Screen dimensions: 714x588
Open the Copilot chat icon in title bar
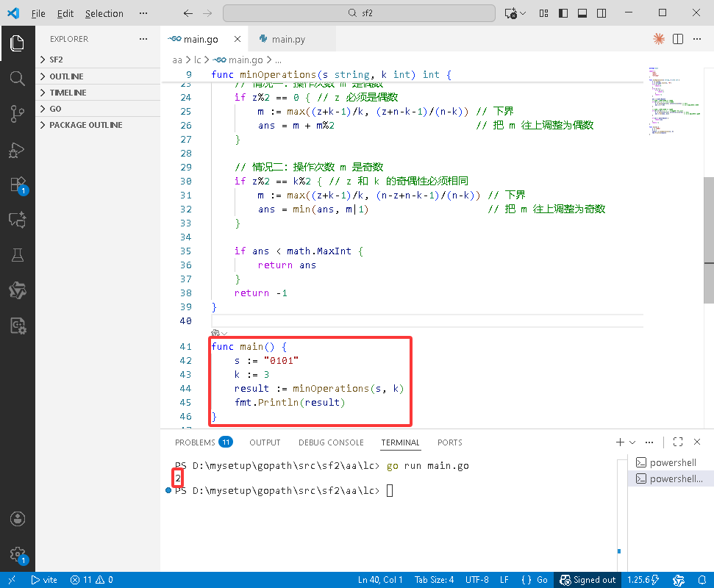[511, 13]
